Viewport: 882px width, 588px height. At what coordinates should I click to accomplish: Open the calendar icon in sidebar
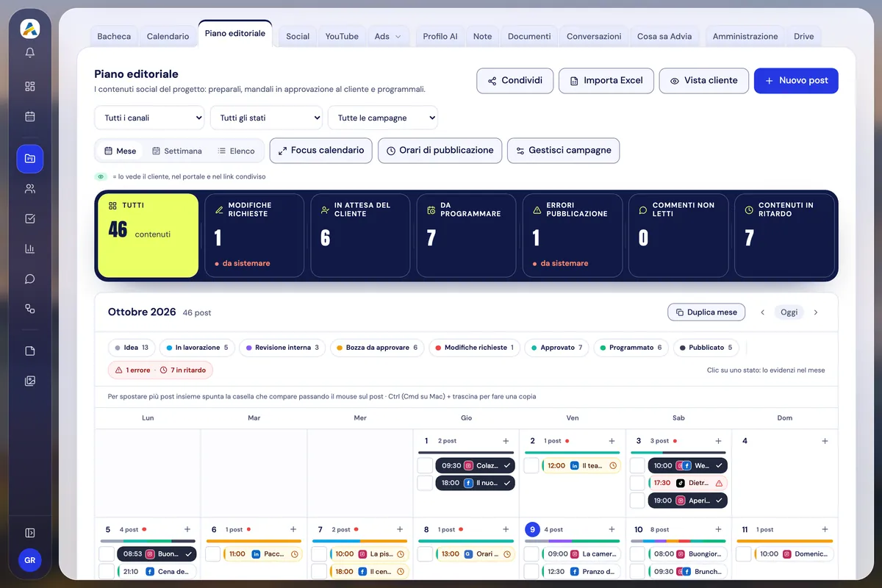tap(30, 116)
